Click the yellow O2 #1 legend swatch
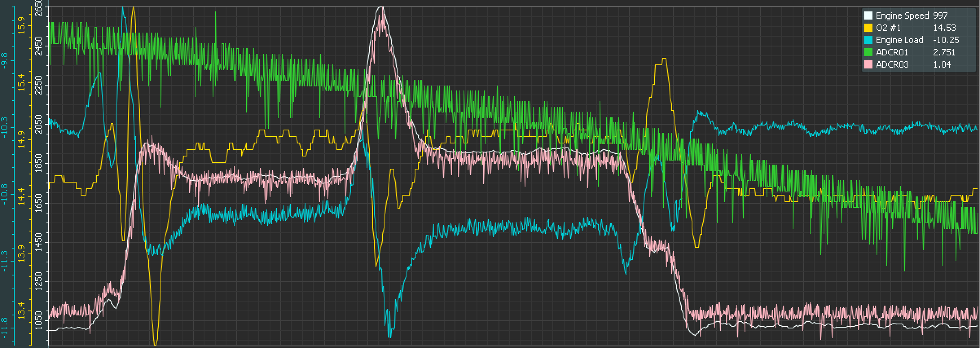This screenshot has height=348, width=980. [868, 28]
